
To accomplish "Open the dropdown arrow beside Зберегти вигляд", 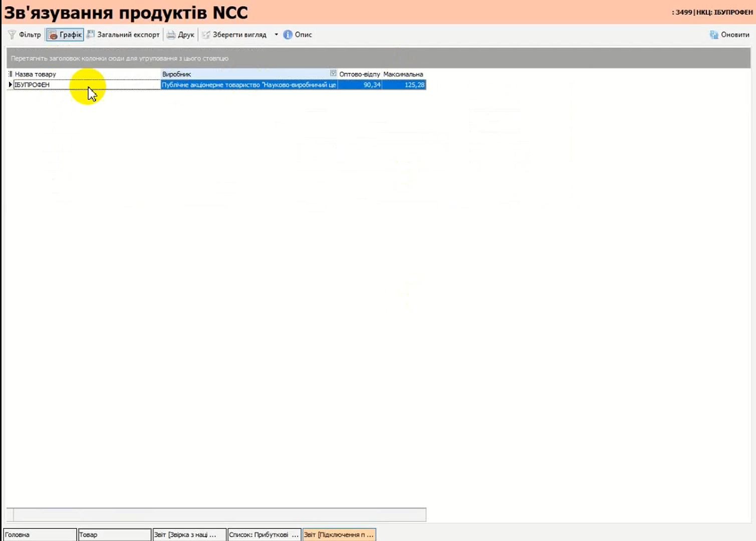I will pyautogui.click(x=276, y=35).
